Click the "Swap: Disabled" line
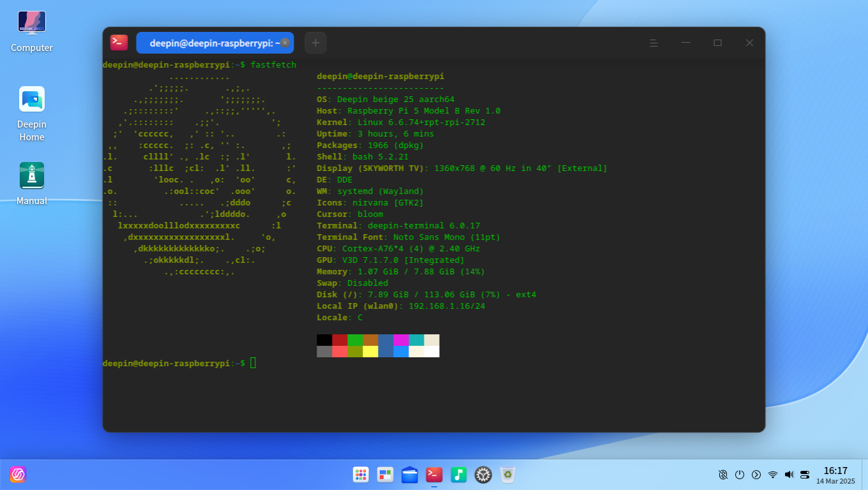This screenshot has height=490, width=868. [x=352, y=283]
